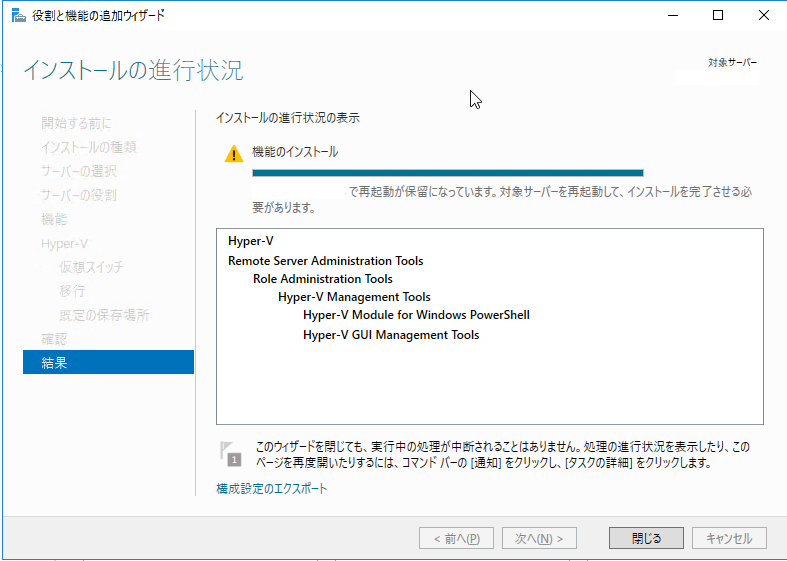Click the 次へ(N) > button
Screen dimensions: 787x561
click(539, 538)
